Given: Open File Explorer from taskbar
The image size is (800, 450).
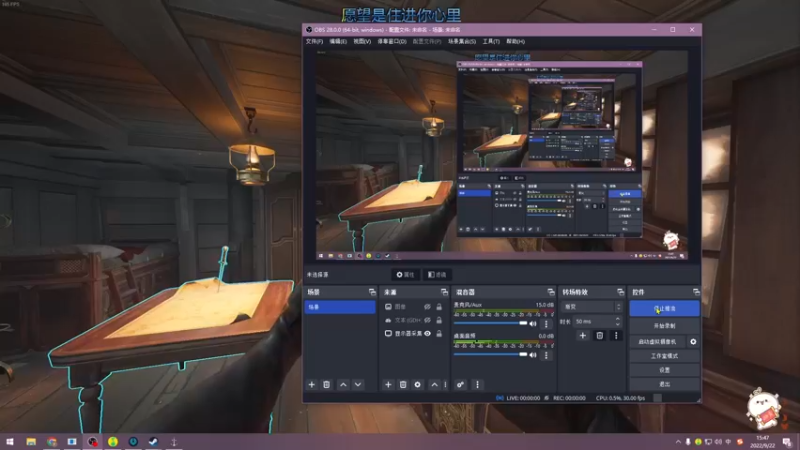Looking at the screenshot, I should click(x=31, y=442).
